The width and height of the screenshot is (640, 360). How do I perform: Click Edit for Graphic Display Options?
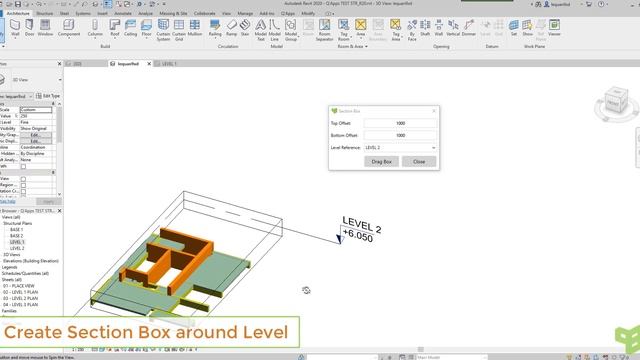35,141
